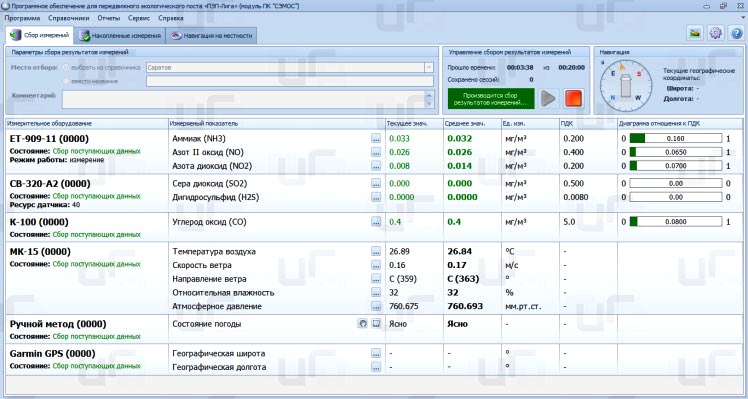The width and height of the screenshot is (748, 399).
Task: Click average pressure value 760.693
Action: click(x=465, y=306)
